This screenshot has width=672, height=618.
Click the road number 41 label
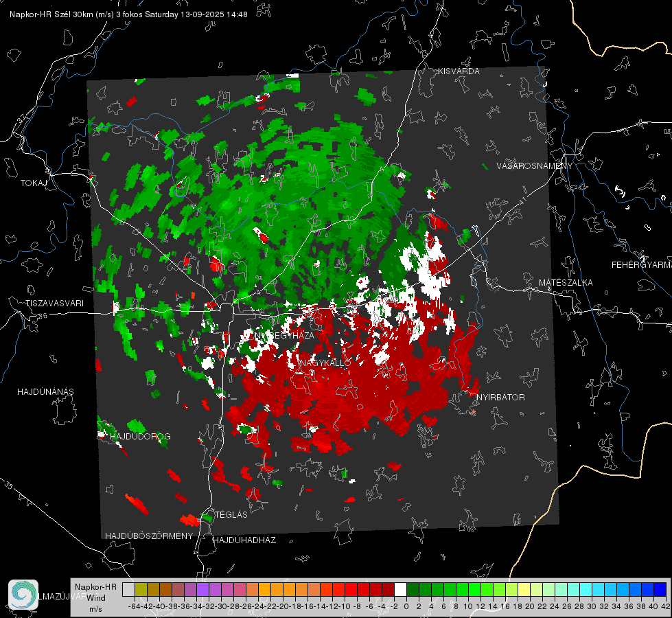(522, 201)
